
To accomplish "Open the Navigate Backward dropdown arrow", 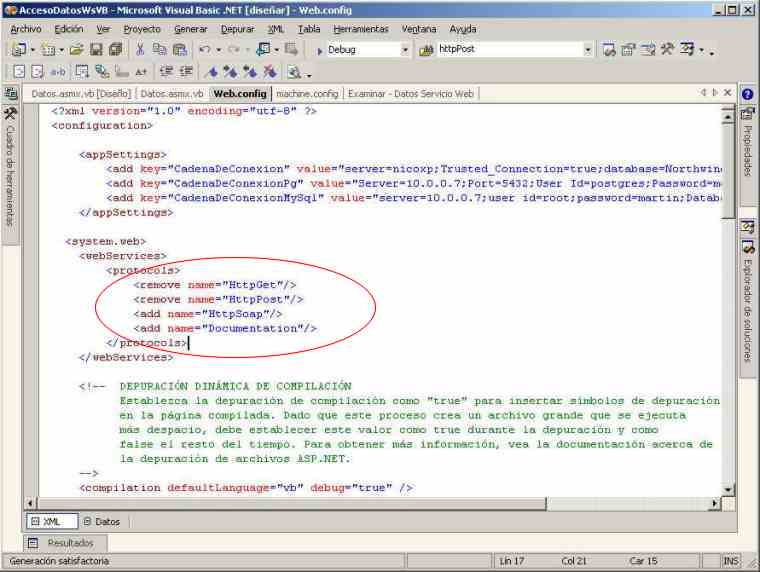I will tap(277, 50).
